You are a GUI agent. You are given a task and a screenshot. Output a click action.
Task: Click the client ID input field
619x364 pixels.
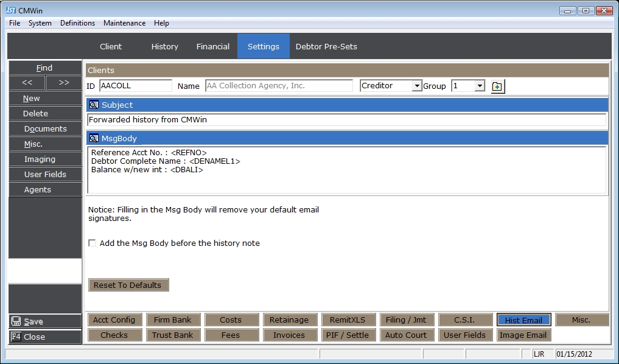[x=135, y=86]
